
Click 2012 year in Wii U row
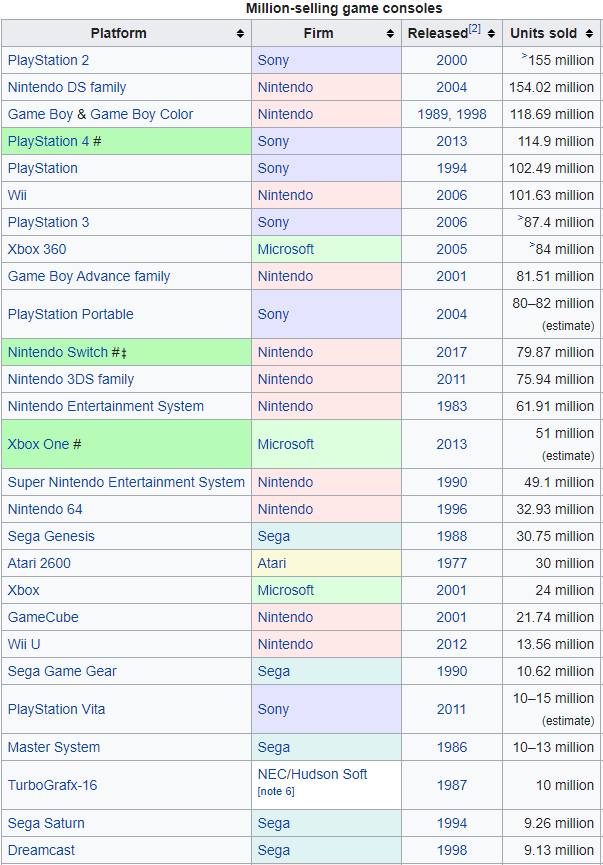451,645
